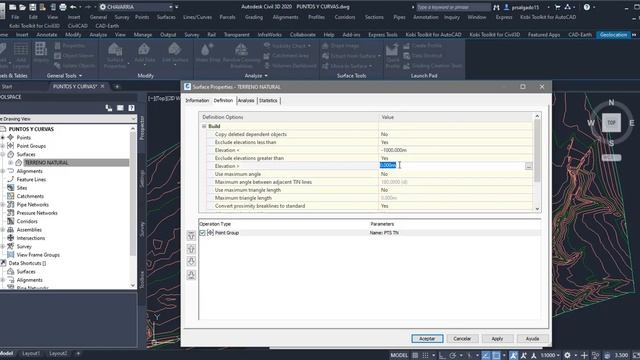
Task: Click the ortho mode status bar icon
Action: point(442,355)
